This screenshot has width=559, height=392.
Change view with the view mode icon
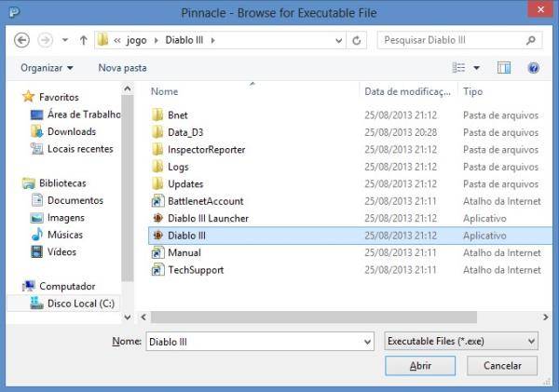[458, 68]
